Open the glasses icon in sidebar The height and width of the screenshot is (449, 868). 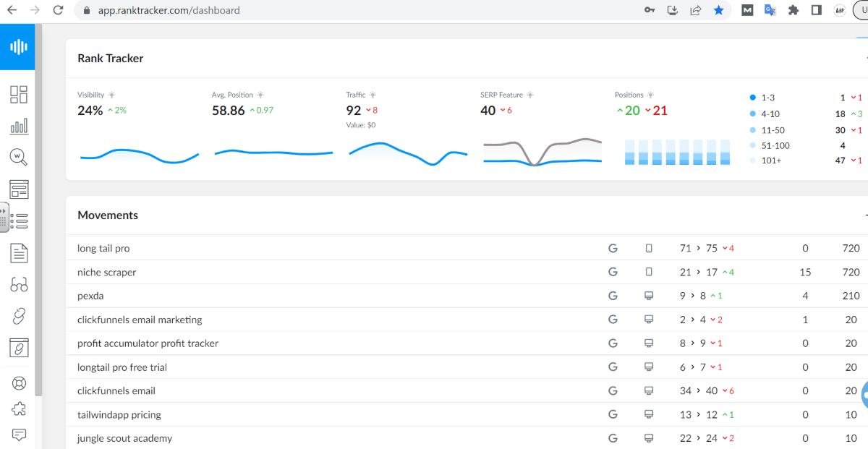(x=19, y=285)
